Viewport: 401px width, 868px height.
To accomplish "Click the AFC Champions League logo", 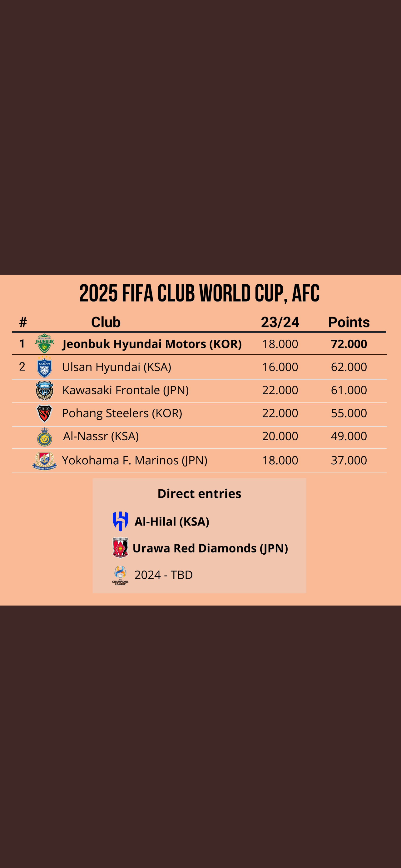I will [x=120, y=575].
